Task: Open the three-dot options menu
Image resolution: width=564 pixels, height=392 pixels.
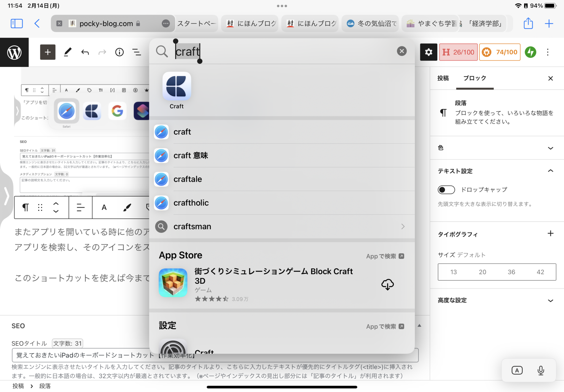Action: 547,52
